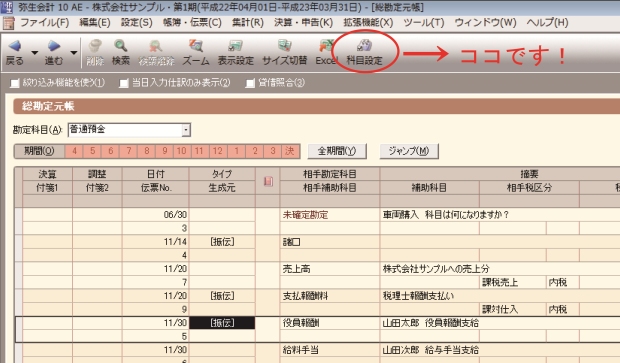Enable 絞り込み機能を使う checkbox
This screenshot has height=363, width=620.
click(x=15, y=83)
